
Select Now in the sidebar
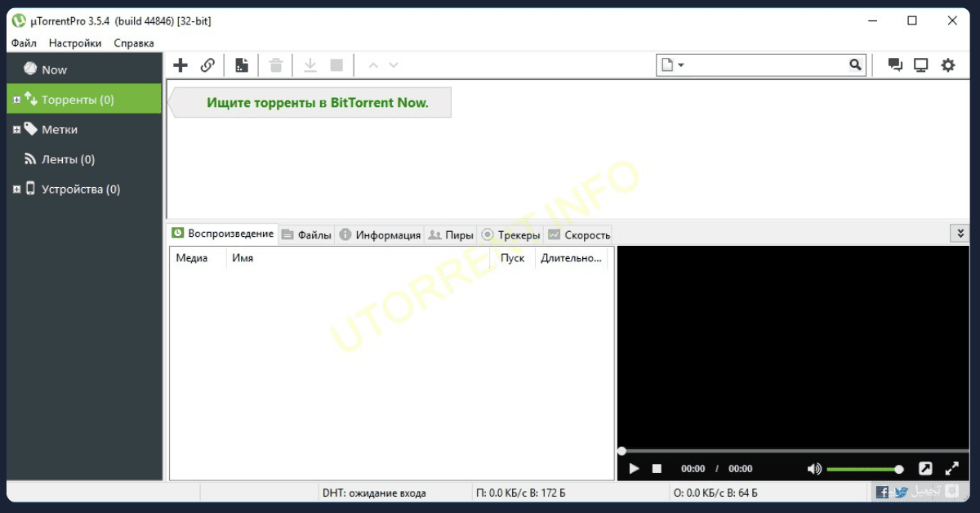84,69
